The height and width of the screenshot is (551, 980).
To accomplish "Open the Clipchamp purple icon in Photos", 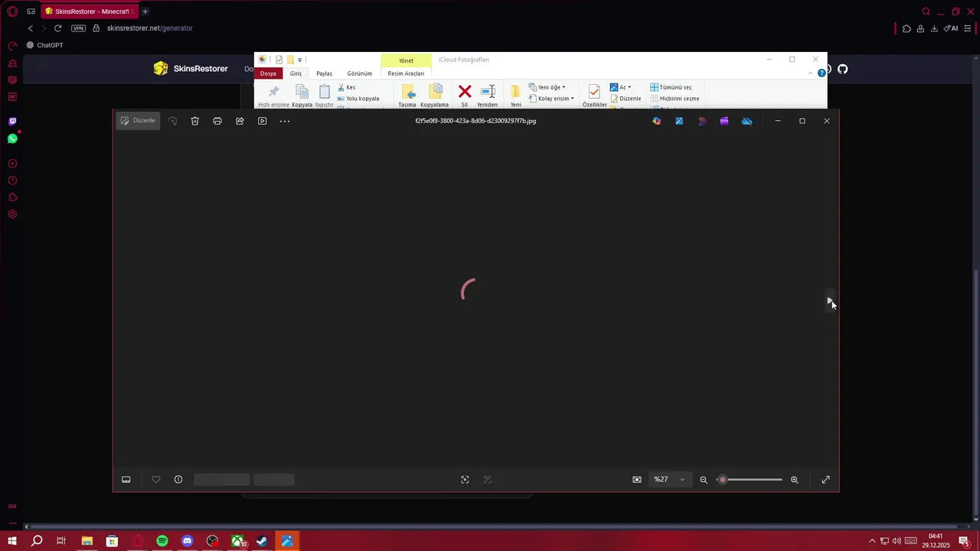I will coord(724,121).
